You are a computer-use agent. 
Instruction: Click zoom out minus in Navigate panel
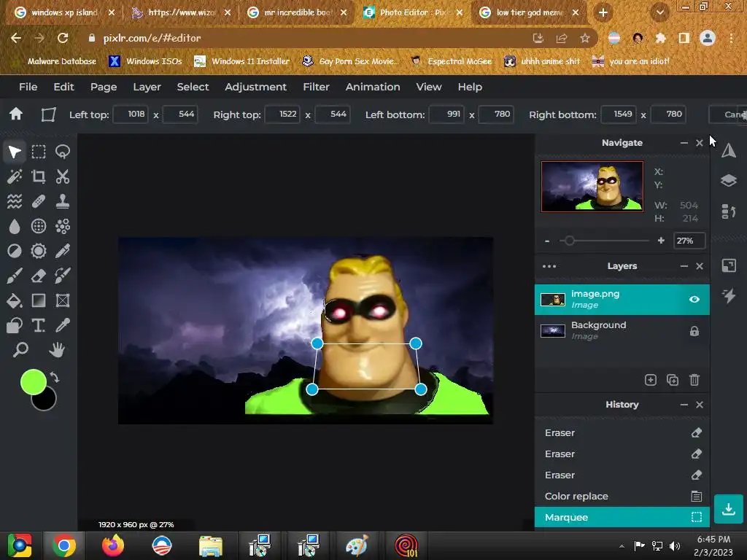tap(547, 241)
